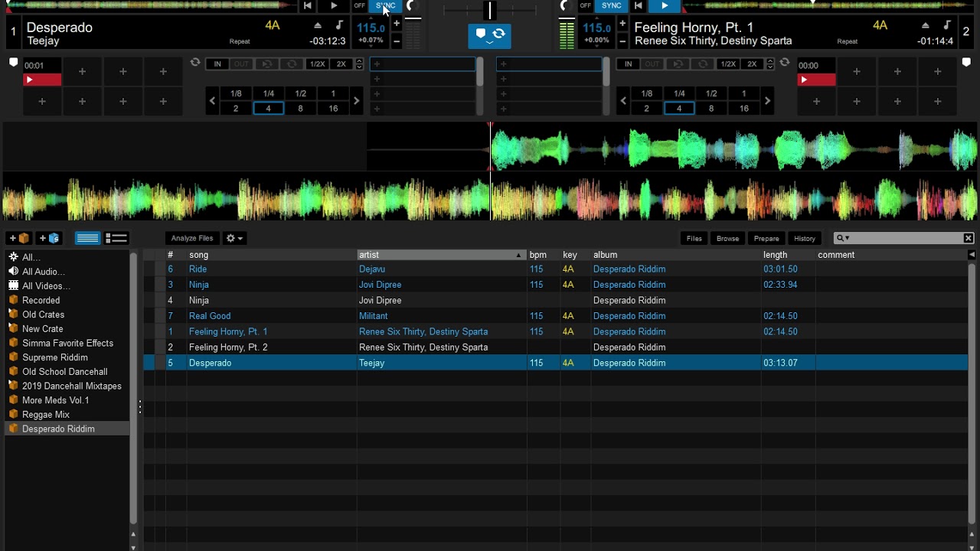Image resolution: width=980 pixels, height=551 pixels.
Task: Click the center blue marker sync icon
Action: click(x=490, y=36)
